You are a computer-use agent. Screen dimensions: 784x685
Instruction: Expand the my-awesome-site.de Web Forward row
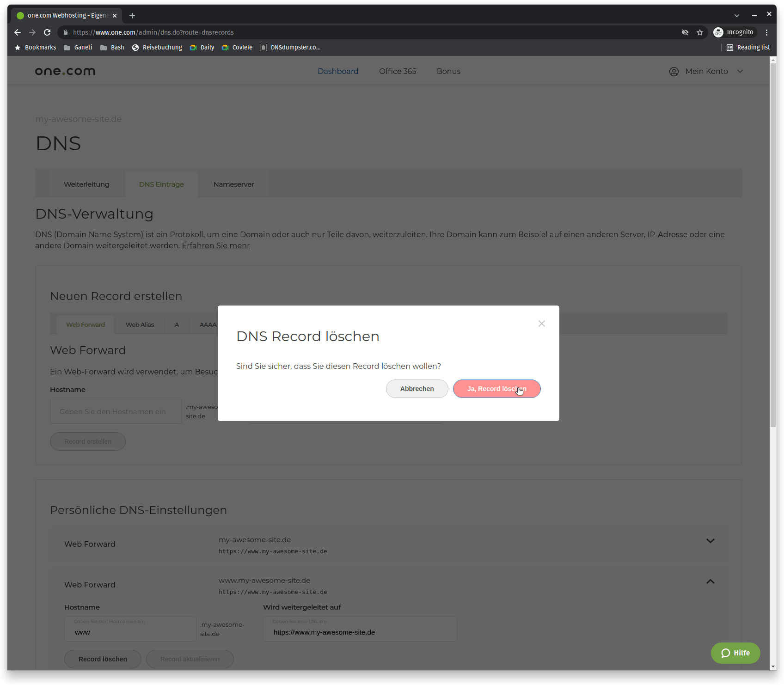point(710,541)
